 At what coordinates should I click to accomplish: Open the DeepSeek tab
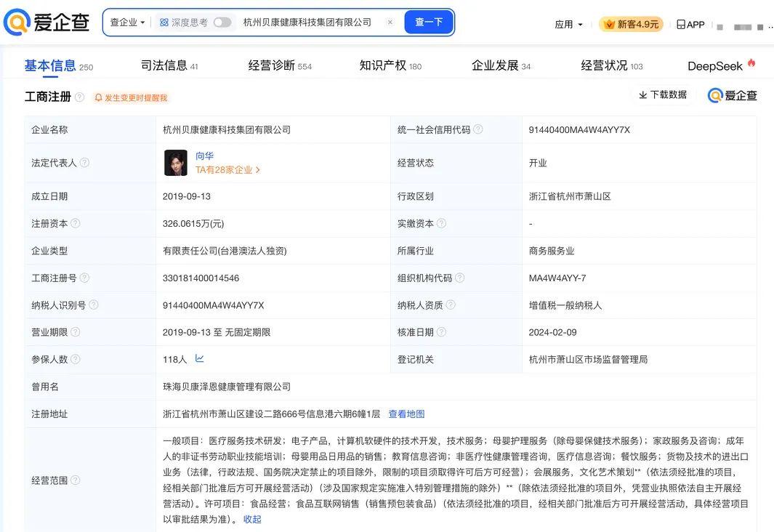[721, 65]
